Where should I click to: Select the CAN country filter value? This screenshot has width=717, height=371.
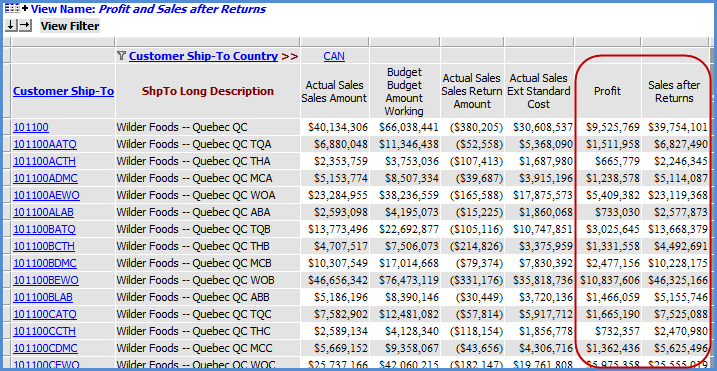pyautogui.click(x=334, y=56)
